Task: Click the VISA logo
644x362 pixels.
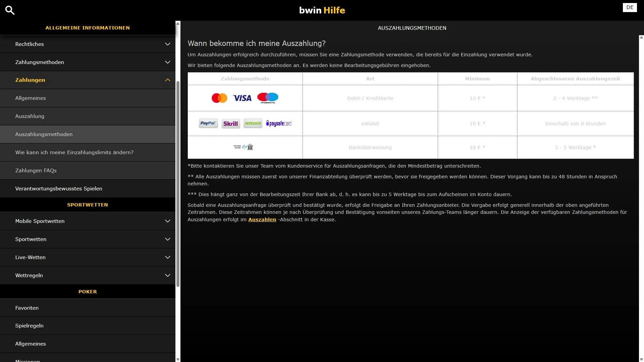Action: pyautogui.click(x=242, y=98)
